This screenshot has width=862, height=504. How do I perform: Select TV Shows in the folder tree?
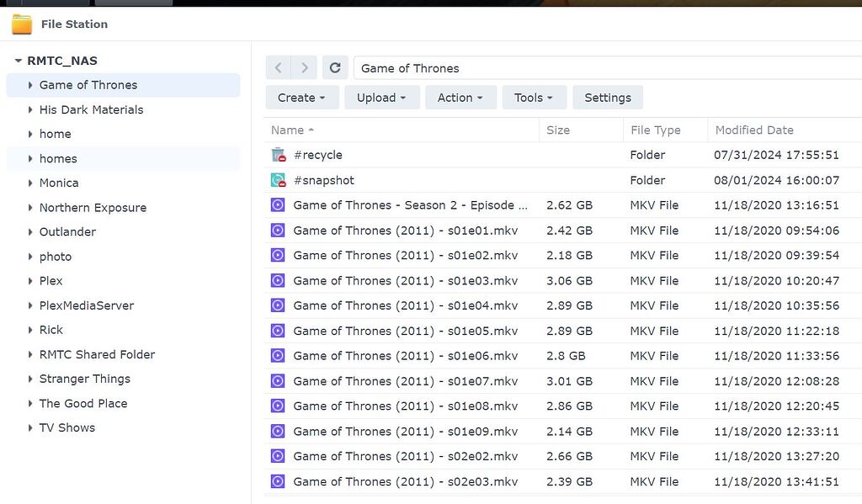coord(67,427)
